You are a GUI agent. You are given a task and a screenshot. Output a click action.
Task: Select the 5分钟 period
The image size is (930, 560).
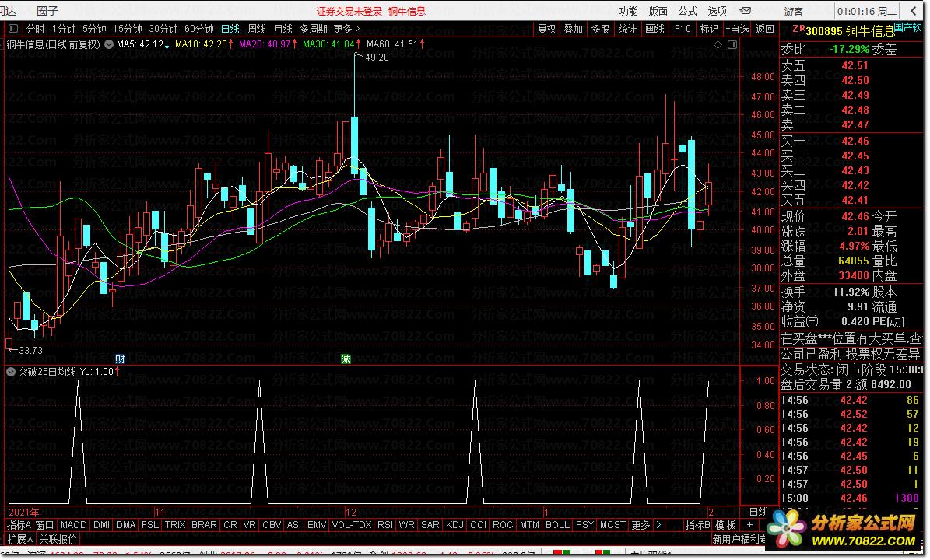click(94, 29)
